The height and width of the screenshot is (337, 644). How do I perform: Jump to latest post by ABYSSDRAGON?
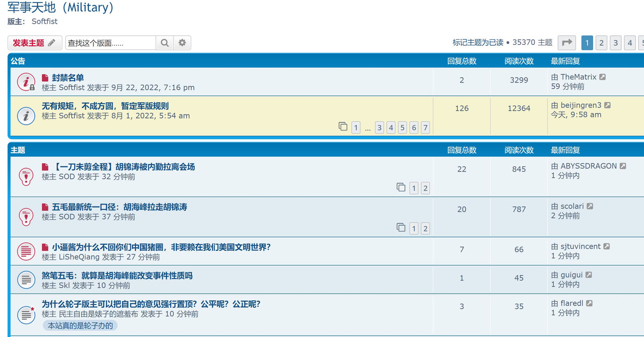point(623,166)
